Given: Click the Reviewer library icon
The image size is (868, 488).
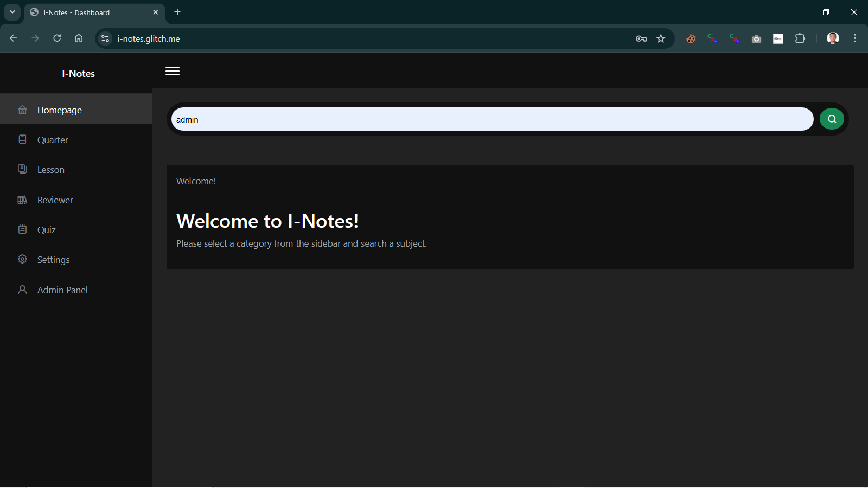Looking at the screenshot, I should point(22,200).
